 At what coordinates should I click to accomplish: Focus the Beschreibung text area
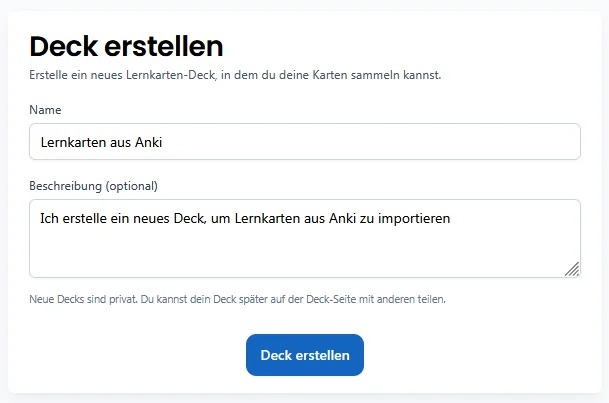pos(305,238)
